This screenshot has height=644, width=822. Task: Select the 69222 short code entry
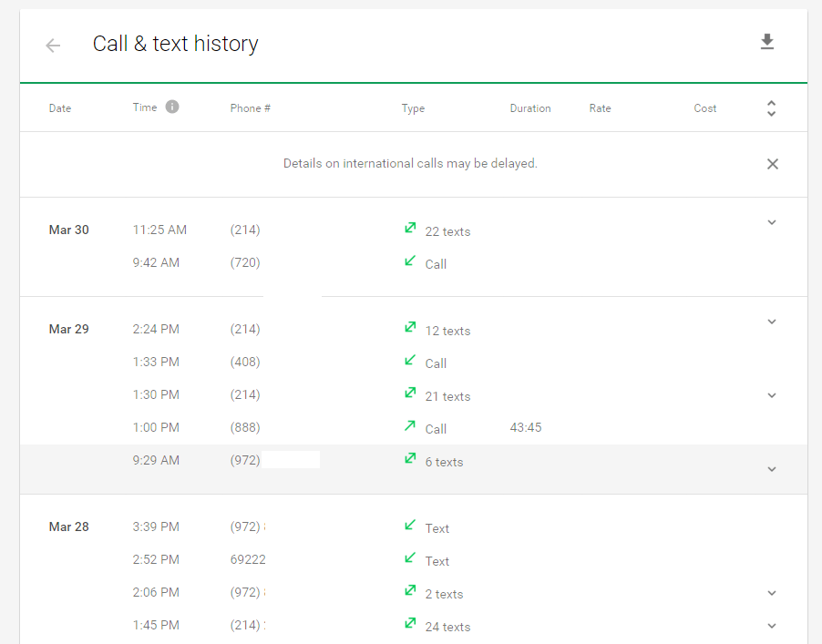coord(248,559)
